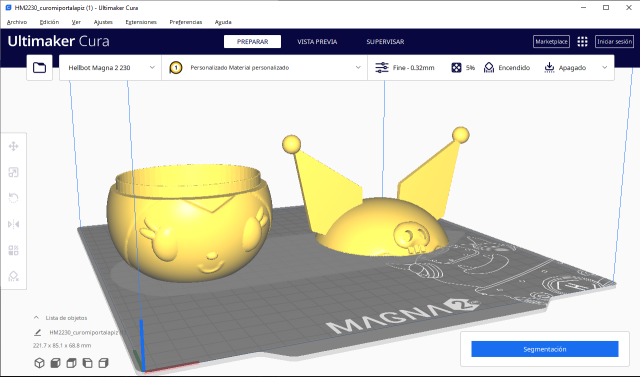Open the application grid switcher icon
The width and height of the screenshot is (640, 377).
[582, 42]
